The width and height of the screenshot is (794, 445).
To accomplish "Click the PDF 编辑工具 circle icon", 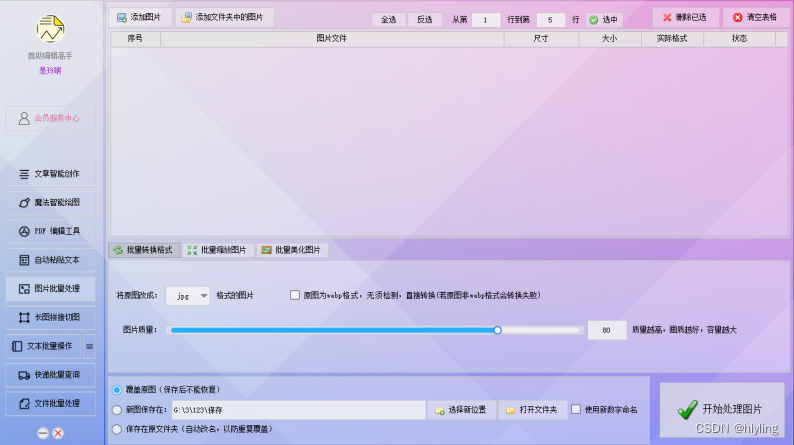I will (24, 231).
